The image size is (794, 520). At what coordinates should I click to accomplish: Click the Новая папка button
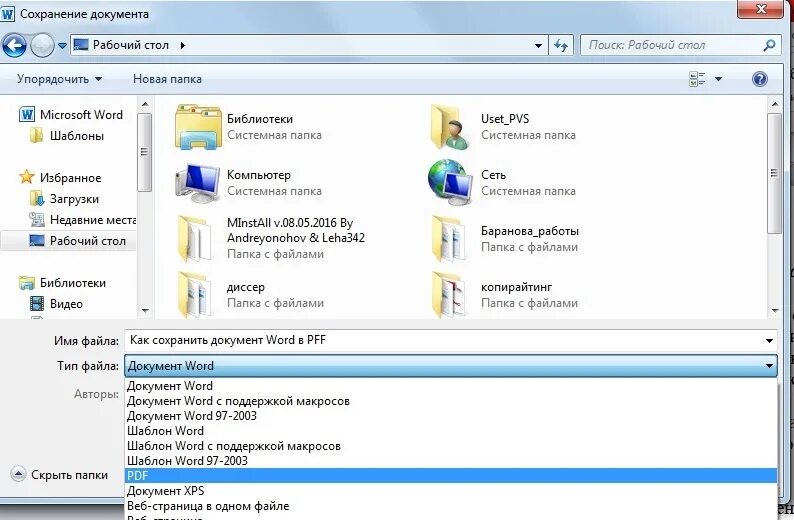tap(167, 79)
